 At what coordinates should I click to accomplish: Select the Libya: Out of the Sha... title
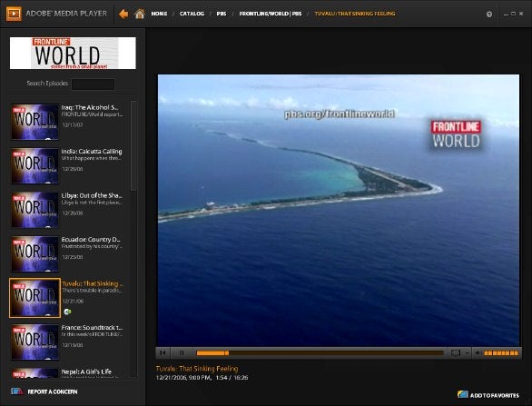click(x=92, y=195)
